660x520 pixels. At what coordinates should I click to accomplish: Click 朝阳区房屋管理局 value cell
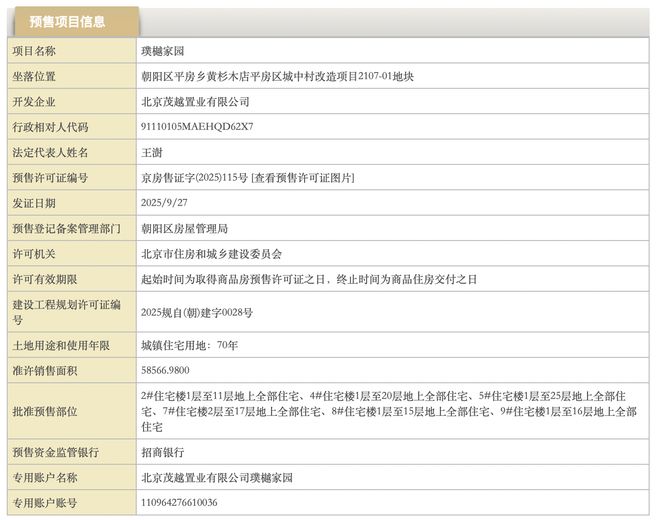pos(185,228)
